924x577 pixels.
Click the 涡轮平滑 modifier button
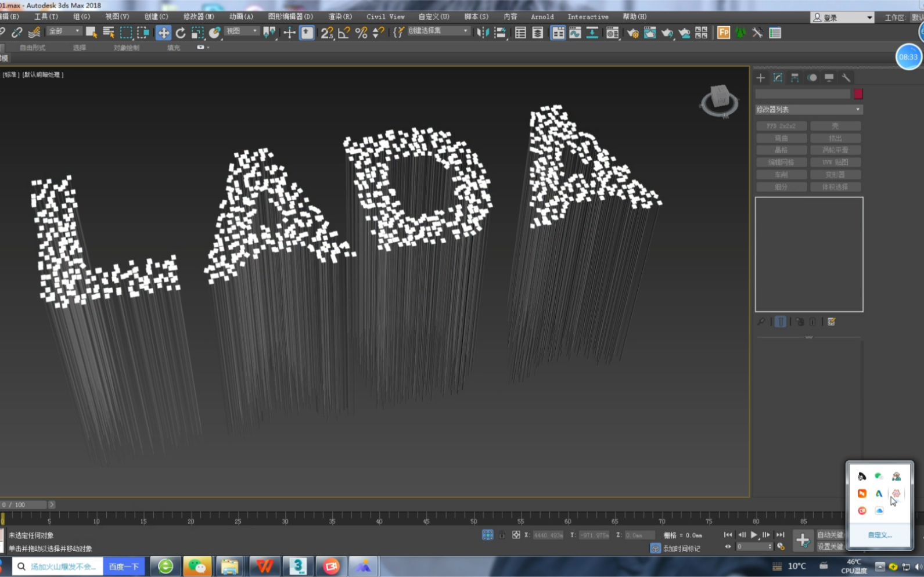(x=835, y=150)
